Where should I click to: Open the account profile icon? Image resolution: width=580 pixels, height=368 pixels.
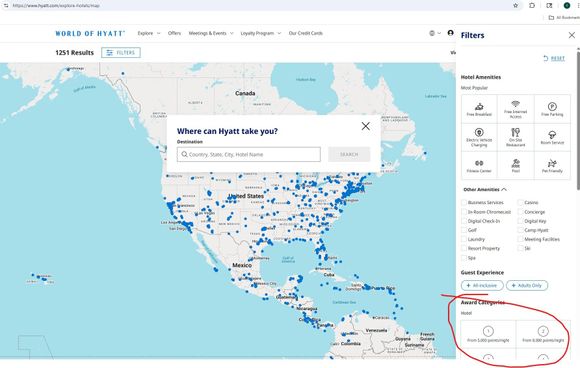(x=451, y=33)
